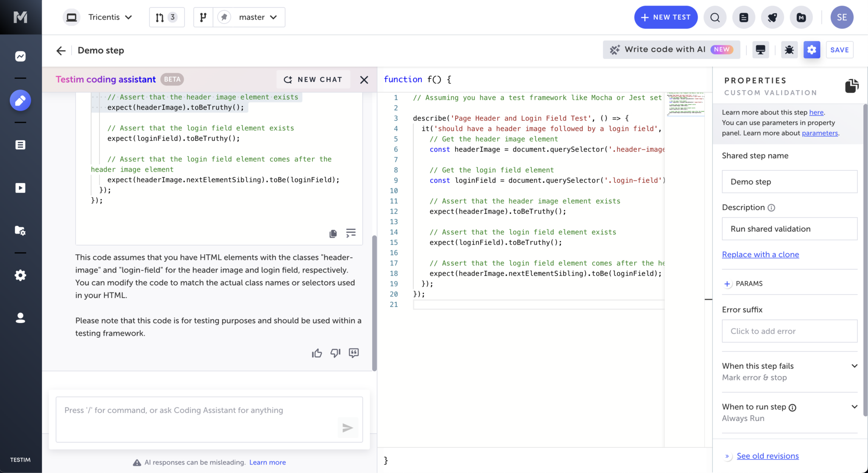Open the test editor pencil sidebar icon

click(x=20, y=100)
